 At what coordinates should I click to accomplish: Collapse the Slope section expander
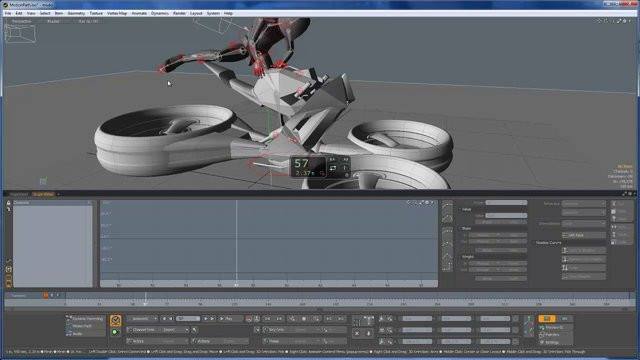click(460, 229)
